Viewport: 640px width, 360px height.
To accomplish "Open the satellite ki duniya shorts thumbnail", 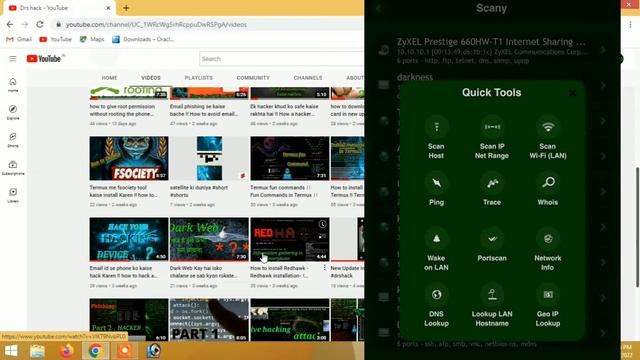I will click(209, 158).
